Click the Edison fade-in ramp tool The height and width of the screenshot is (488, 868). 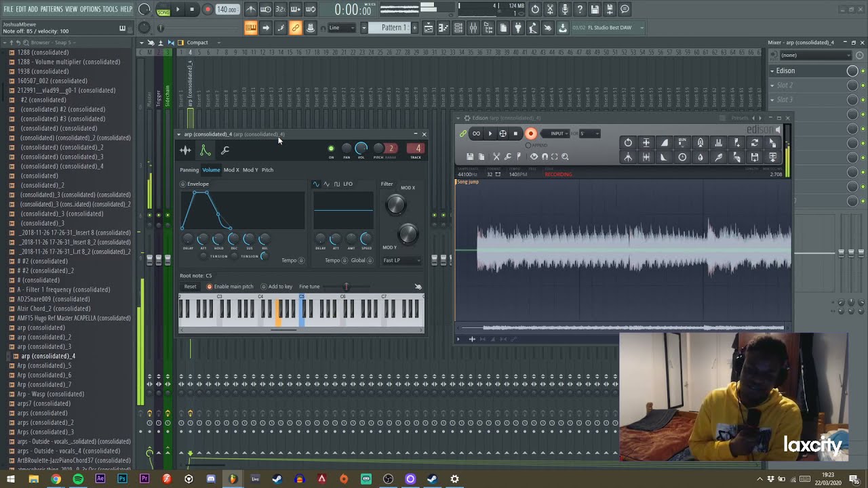click(664, 143)
